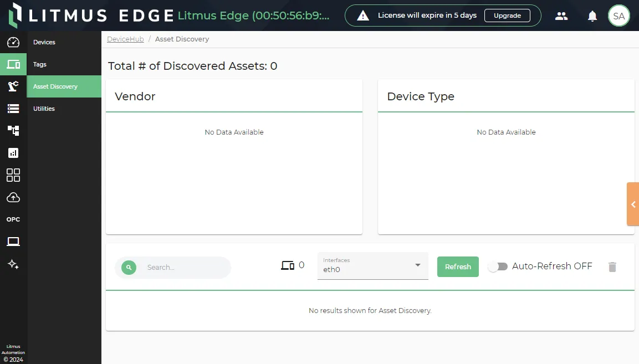639x364 pixels.
Task: Open the System monitor icon
Action: [x=13, y=242]
